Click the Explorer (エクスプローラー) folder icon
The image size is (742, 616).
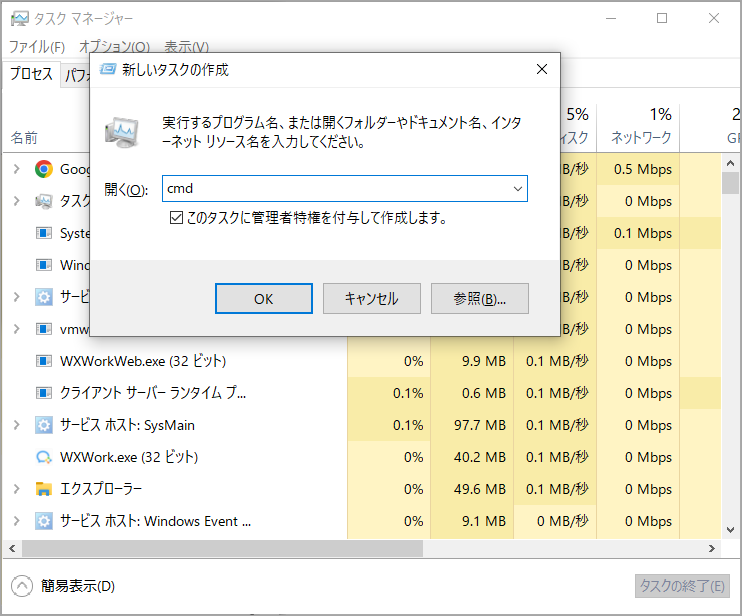(x=44, y=489)
